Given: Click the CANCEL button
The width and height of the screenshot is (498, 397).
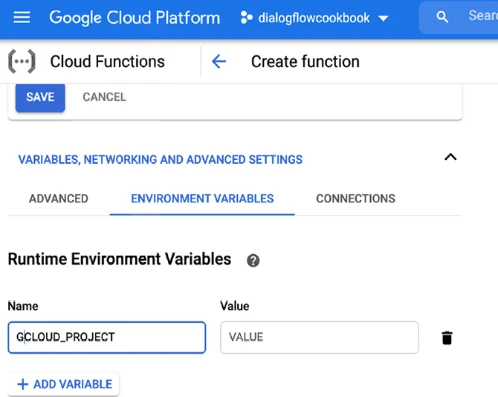Looking at the screenshot, I should point(104,97).
